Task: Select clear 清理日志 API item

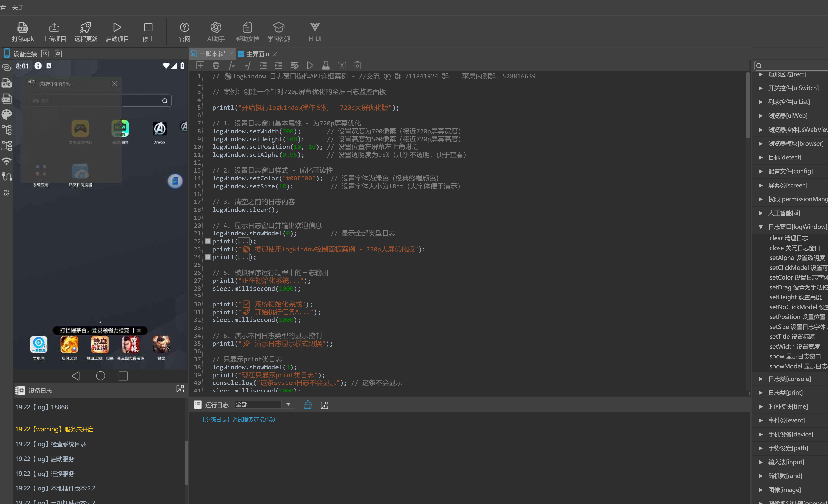Action: click(x=789, y=238)
